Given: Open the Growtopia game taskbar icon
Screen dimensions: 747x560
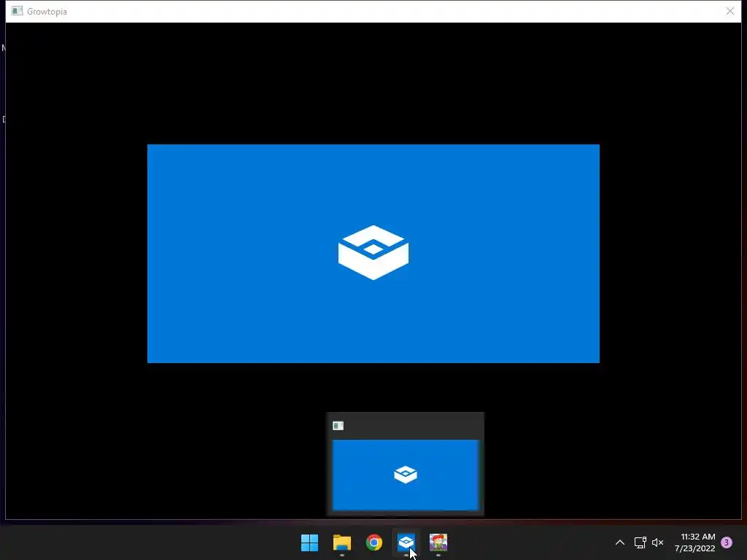Looking at the screenshot, I should 438,542.
